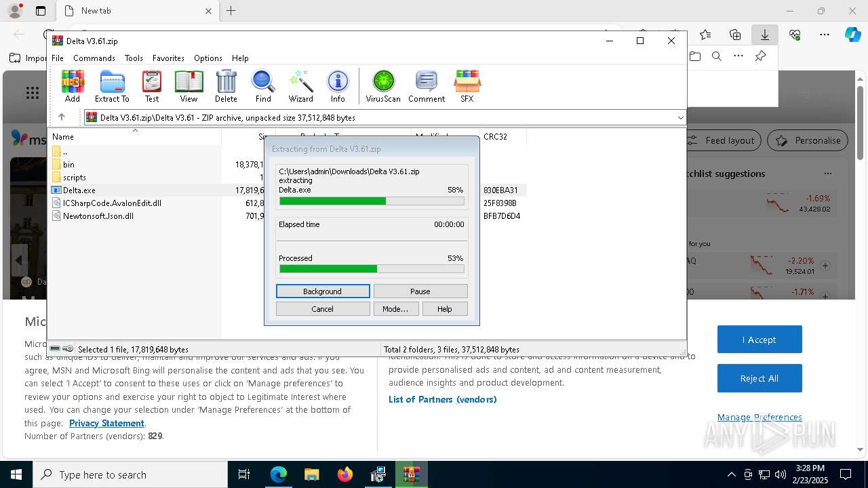
Task: Run VirusScan from the toolbar
Action: click(383, 86)
